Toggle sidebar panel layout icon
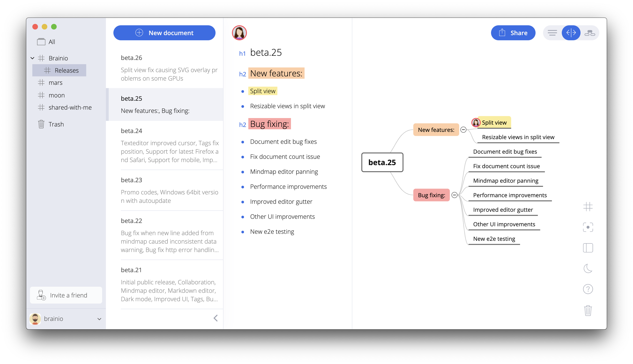This screenshot has width=633, height=364. pos(588,248)
